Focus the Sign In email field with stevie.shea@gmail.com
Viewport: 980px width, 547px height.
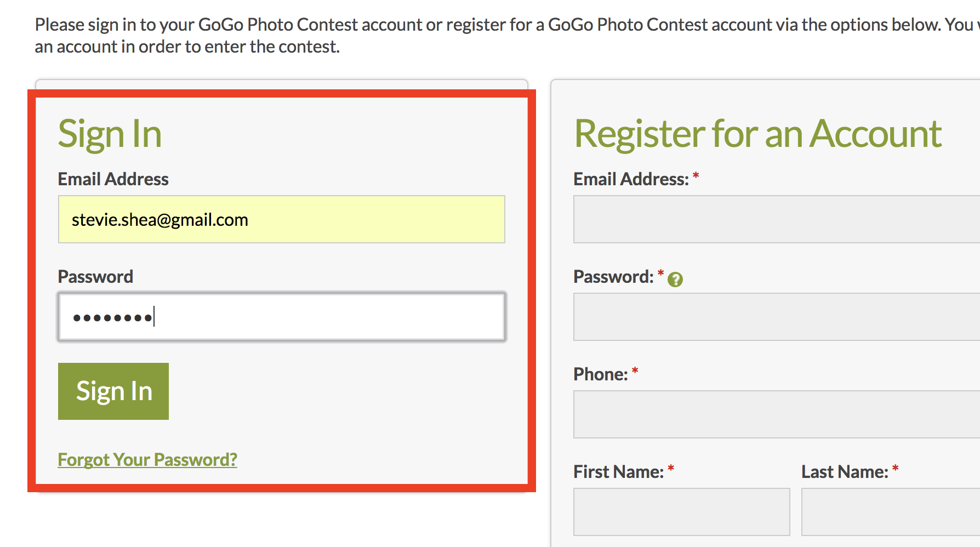point(282,219)
